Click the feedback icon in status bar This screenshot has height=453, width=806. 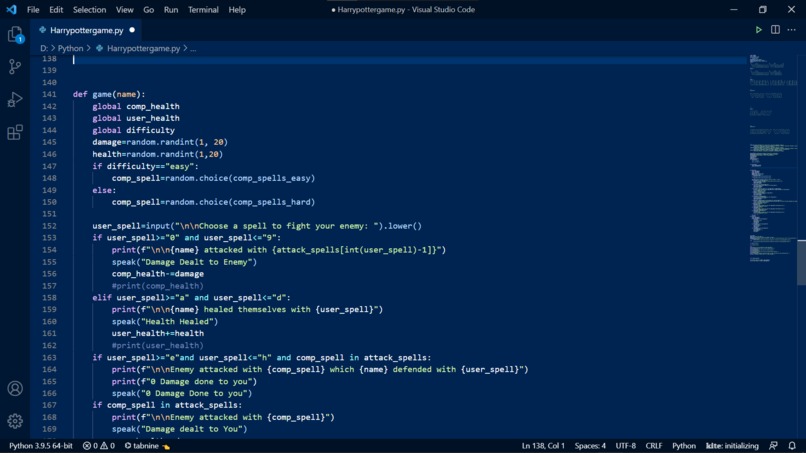[x=773, y=446]
